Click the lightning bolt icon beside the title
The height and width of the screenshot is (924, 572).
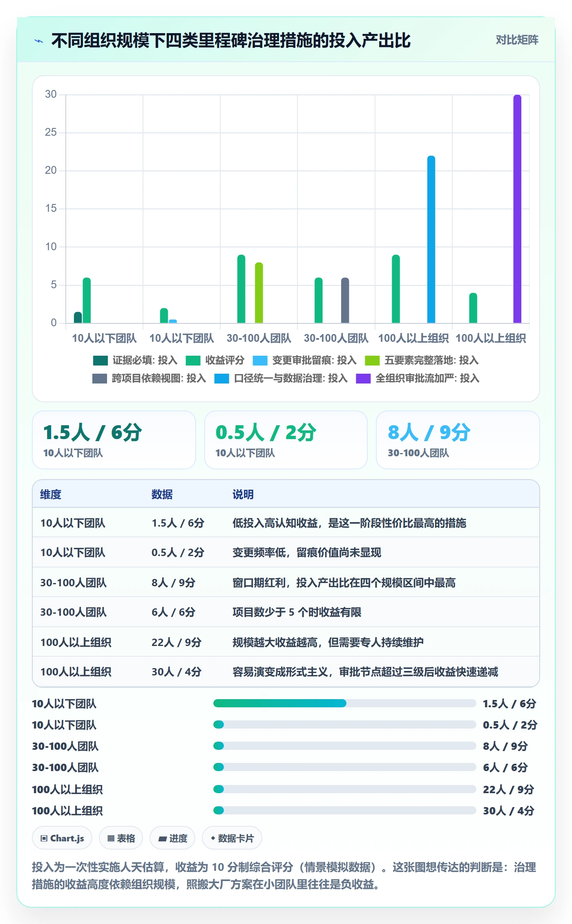[x=39, y=41]
